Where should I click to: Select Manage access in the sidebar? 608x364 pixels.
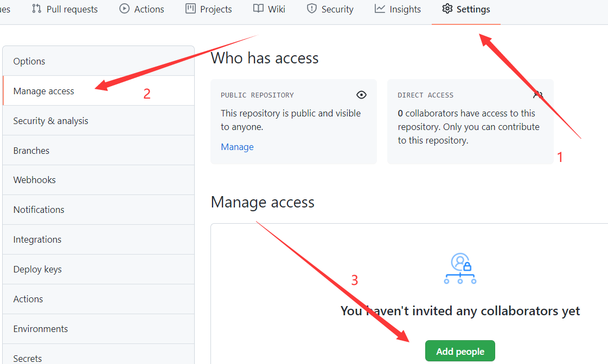pyautogui.click(x=99, y=91)
